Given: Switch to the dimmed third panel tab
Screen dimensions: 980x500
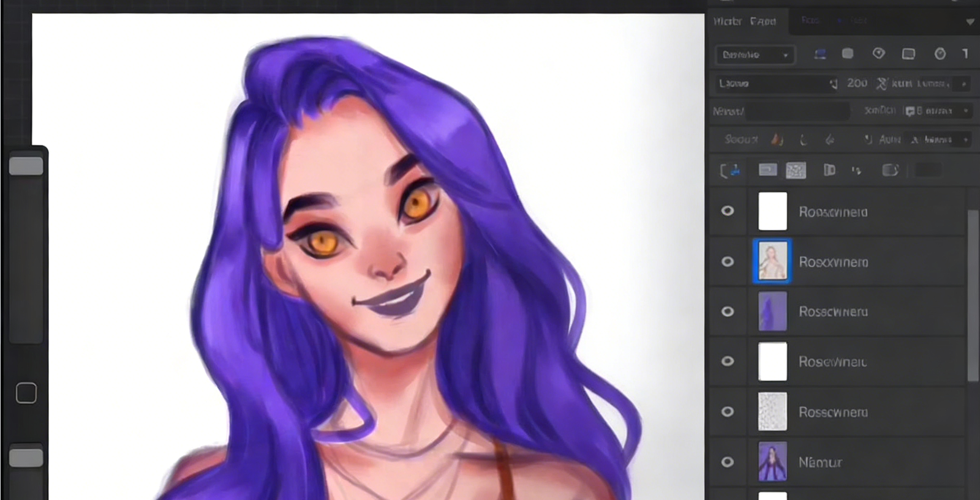Looking at the screenshot, I should 858,20.
